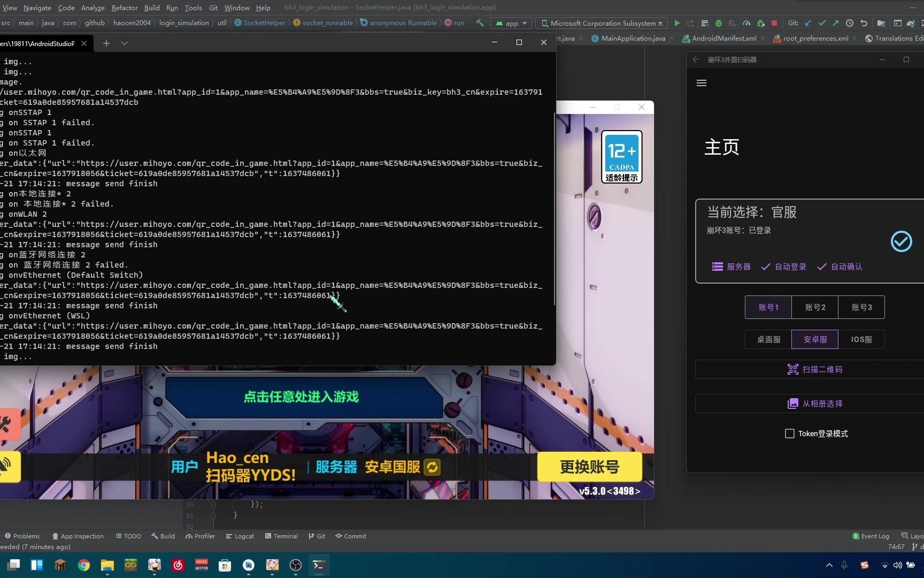Choose the 安卓服 Android server option
The height and width of the screenshot is (578, 924).
click(x=815, y=339)
